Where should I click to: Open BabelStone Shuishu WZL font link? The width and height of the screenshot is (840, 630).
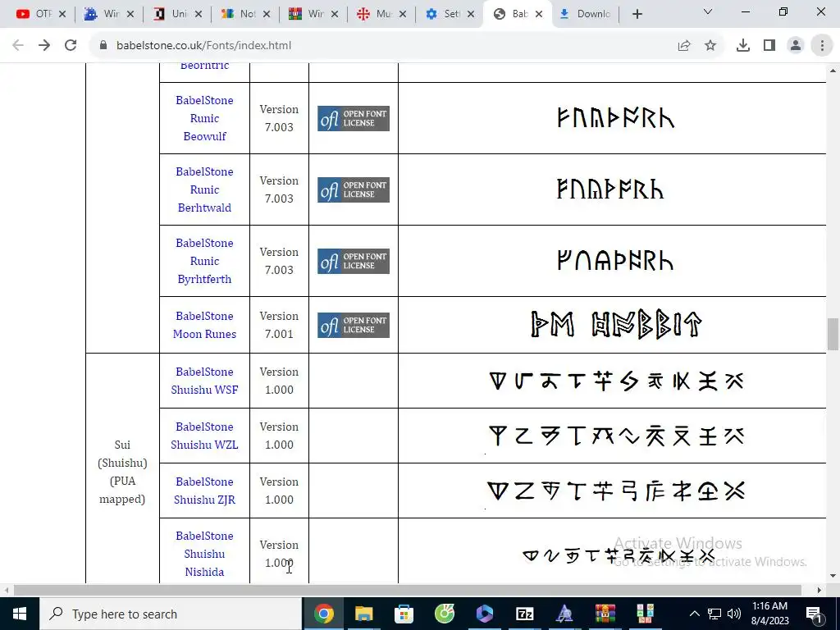[204, 436]
